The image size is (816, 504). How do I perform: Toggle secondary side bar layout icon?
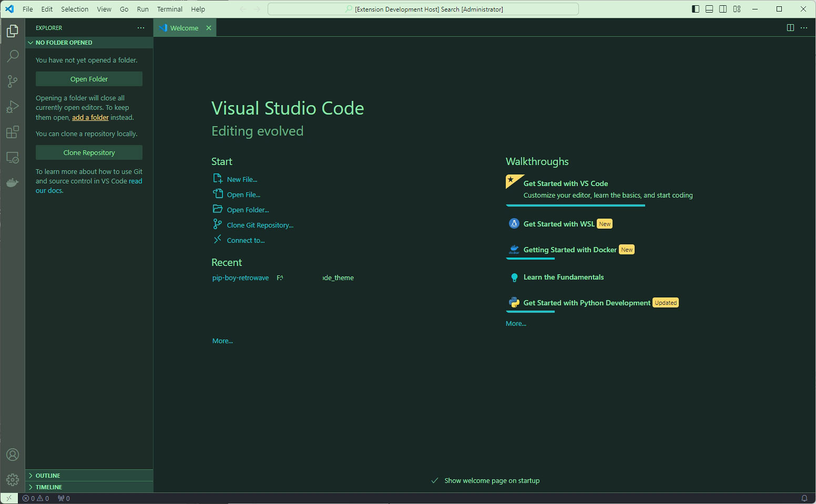click(x=723, y=9)
